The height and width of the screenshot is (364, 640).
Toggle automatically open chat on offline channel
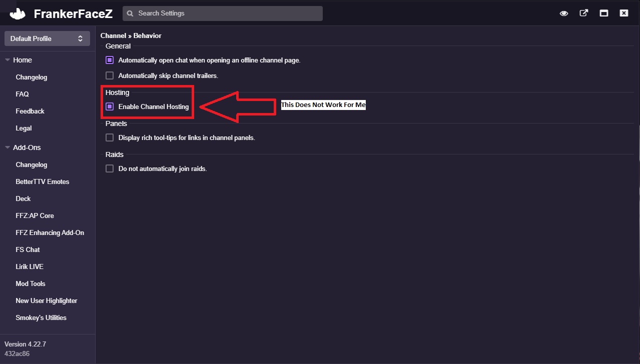[110, 60]
